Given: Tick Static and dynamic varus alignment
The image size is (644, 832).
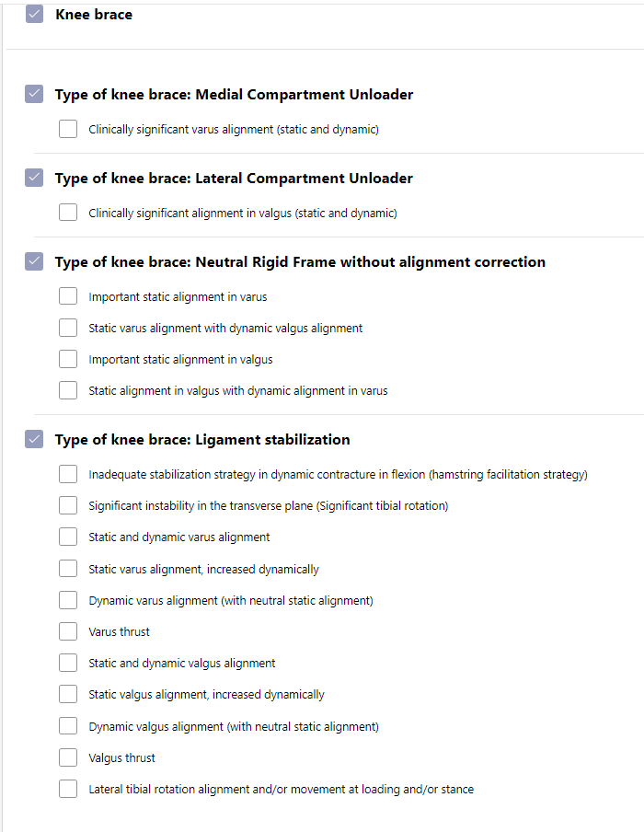Looking at the screenshot, I should 68,537.
